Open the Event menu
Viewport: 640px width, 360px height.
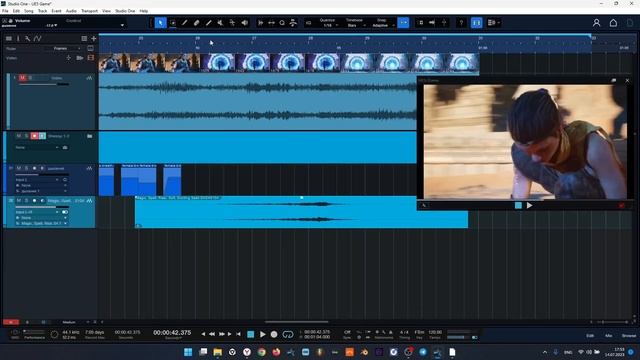56,11
